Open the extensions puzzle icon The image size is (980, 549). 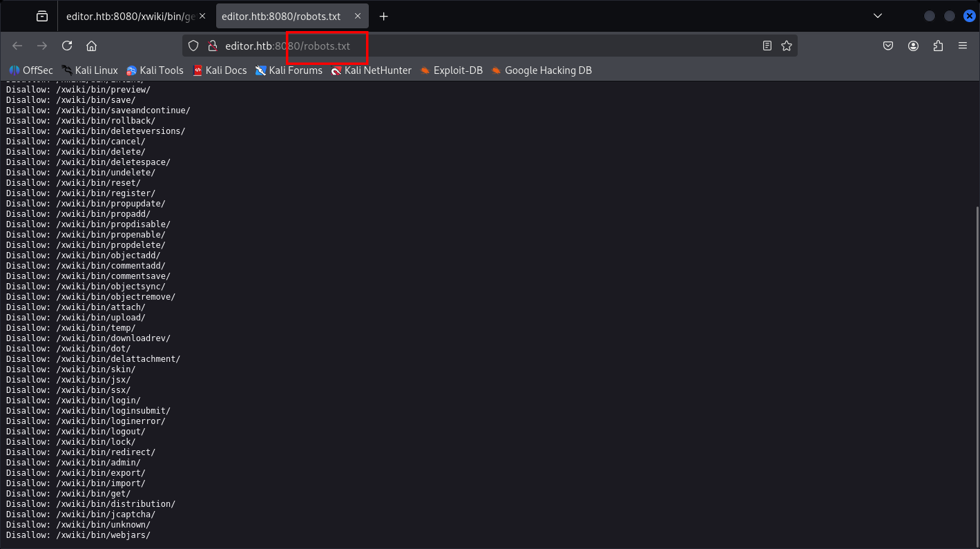[x=938, y=46]
